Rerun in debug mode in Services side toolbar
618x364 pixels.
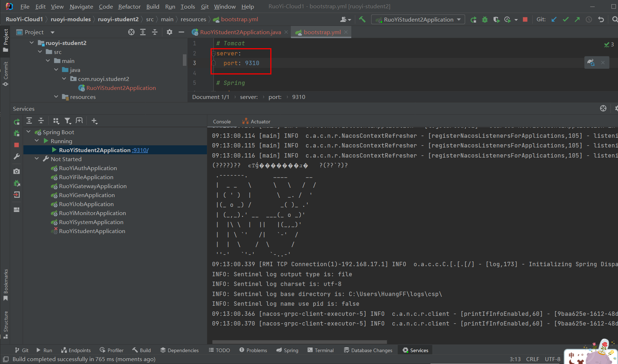click(17, 133)
